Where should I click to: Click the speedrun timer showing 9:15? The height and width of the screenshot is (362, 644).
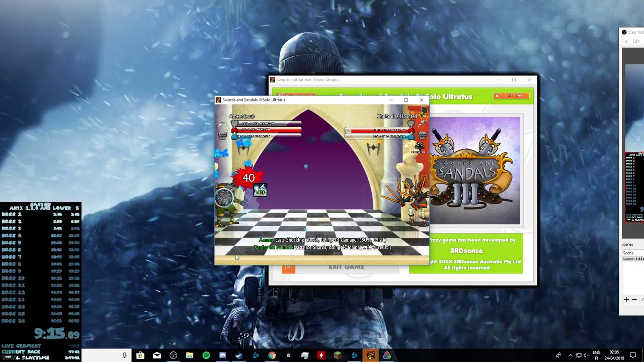coord(56,333)
